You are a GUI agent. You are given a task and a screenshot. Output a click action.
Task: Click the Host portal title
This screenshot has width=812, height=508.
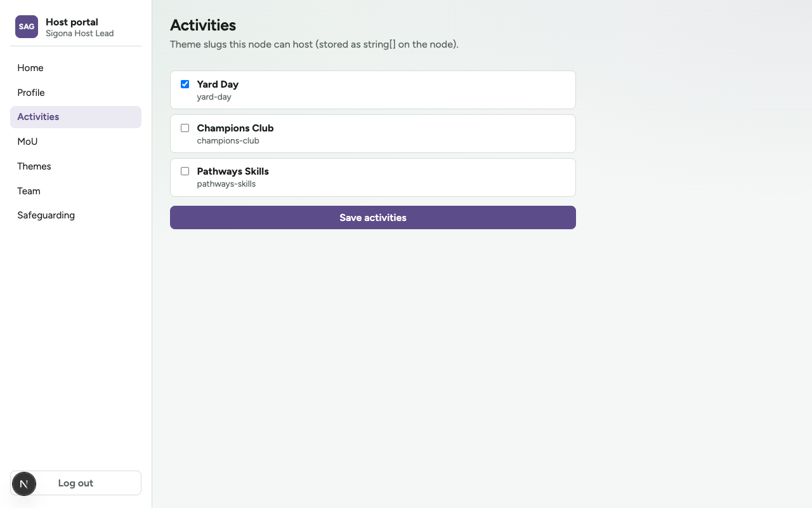pyautogui.click(x=72, y=22)
